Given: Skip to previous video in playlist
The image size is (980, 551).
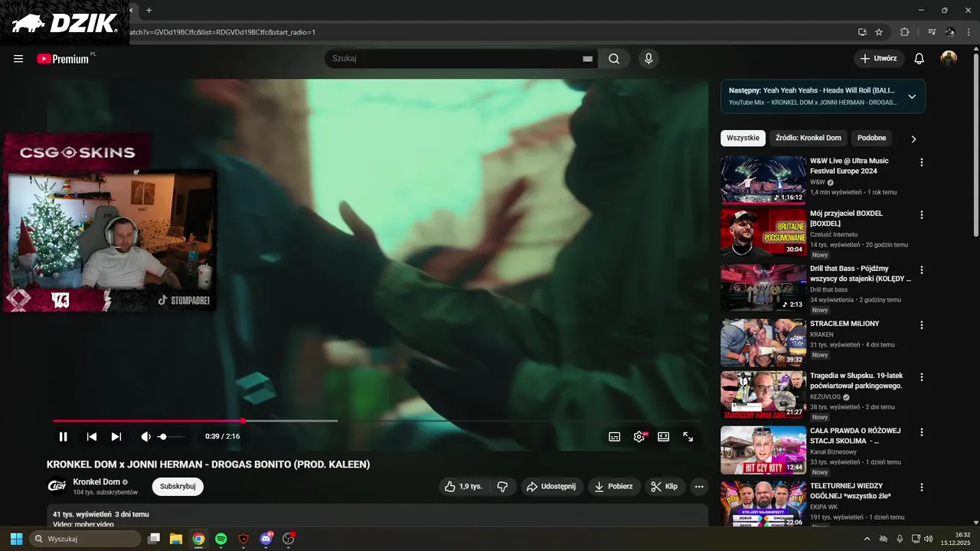Looking at the screenshot, I should click(92, 437).
